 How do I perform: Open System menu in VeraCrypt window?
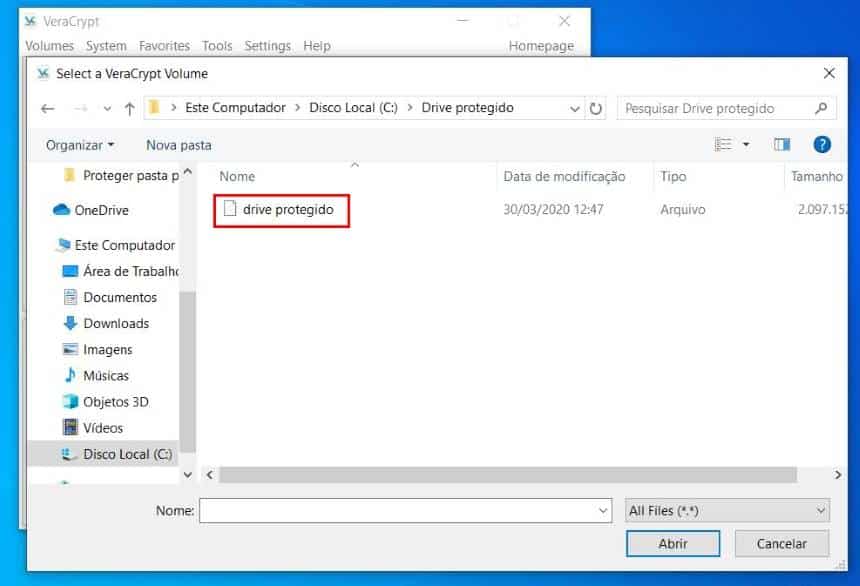point(106,46)
